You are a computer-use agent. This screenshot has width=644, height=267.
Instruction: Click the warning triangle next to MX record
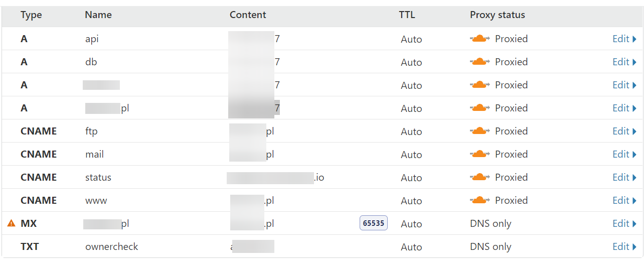(x=12, y=223)
